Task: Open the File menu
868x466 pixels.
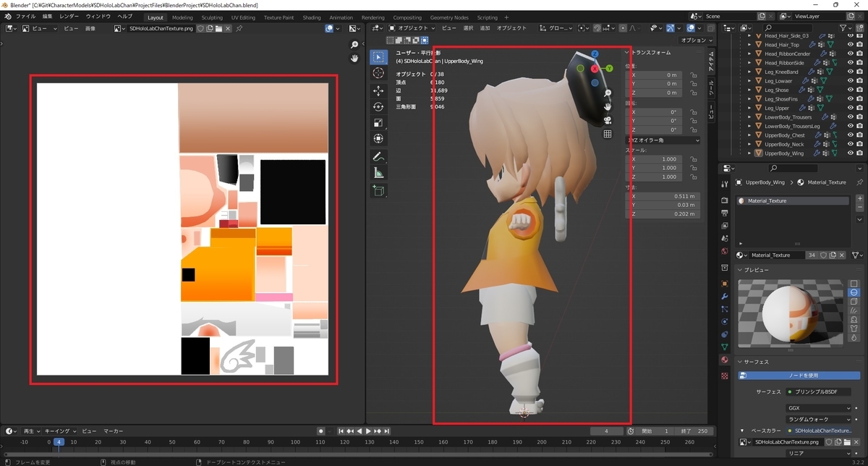Action: 26,17
